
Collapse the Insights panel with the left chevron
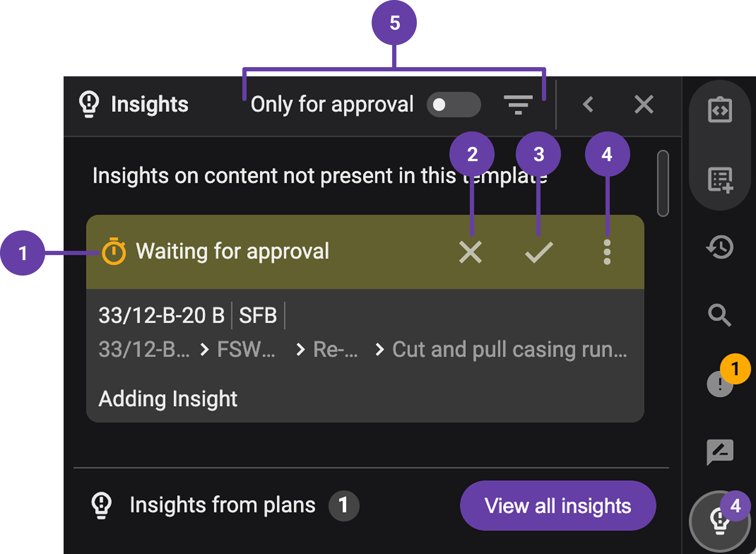[x=588, y=104]
